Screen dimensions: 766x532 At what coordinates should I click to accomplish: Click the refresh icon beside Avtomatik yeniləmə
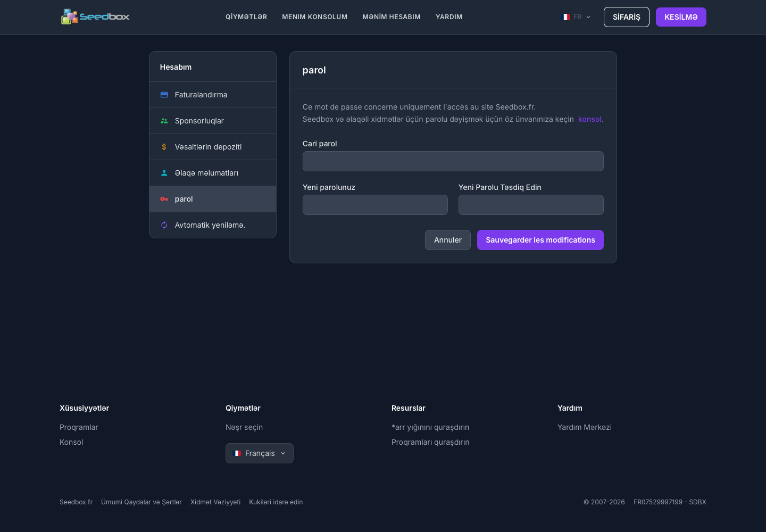tap(164, 225)
